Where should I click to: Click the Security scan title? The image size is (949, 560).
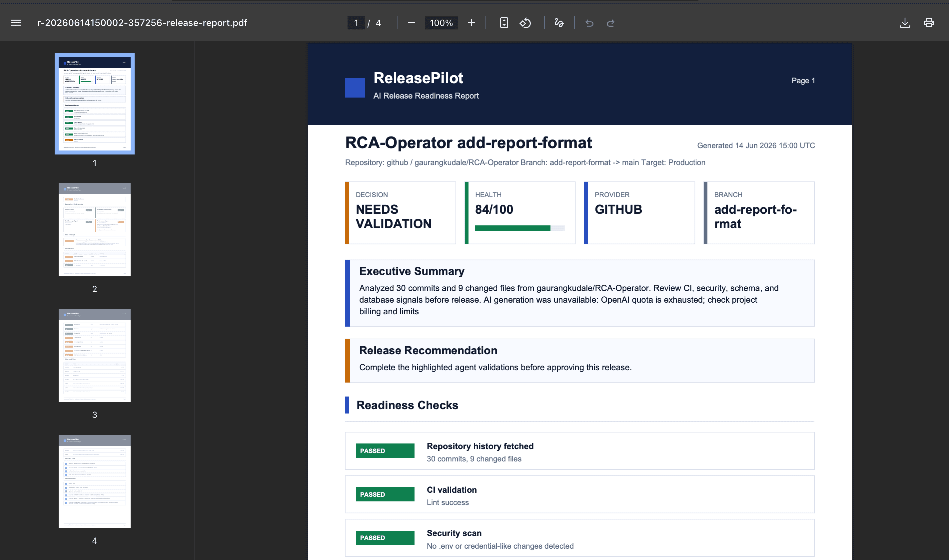(454, 534)
